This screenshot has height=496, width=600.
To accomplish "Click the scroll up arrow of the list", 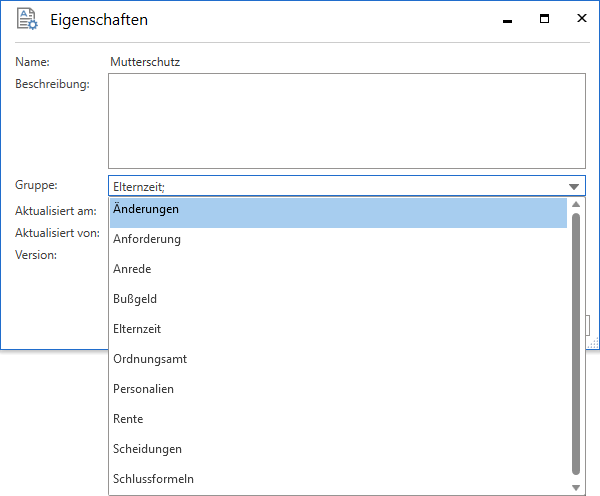I will (575, 204).
